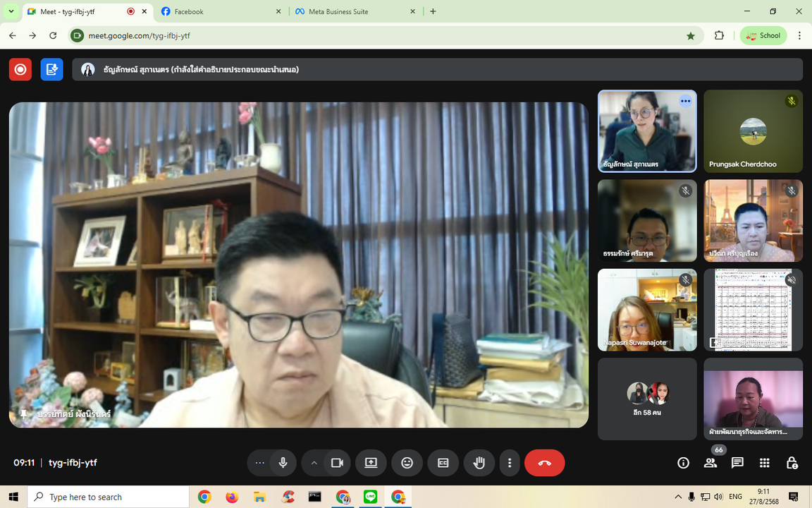Open host controls lock icon
The width and height of the screenshot is (812, 508).
coord(792,463)
